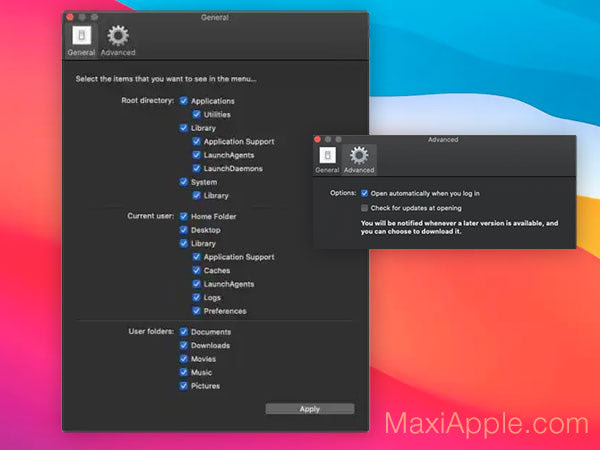Viewport: 600px width, 450px height.
Task: Click 'Select the items that you want' text
Action: pos(166,79)
